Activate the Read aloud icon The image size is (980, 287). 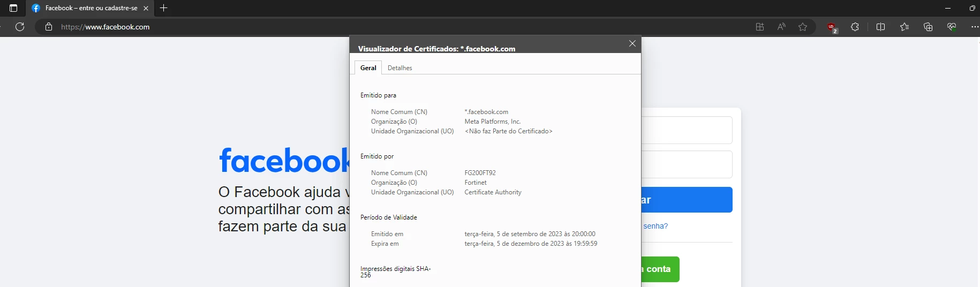781,27
